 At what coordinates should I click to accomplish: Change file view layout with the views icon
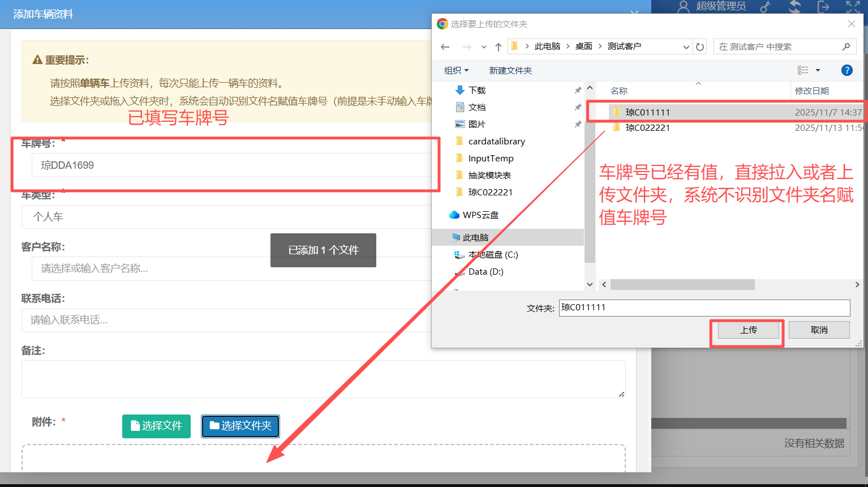click(x=803, y=70)
